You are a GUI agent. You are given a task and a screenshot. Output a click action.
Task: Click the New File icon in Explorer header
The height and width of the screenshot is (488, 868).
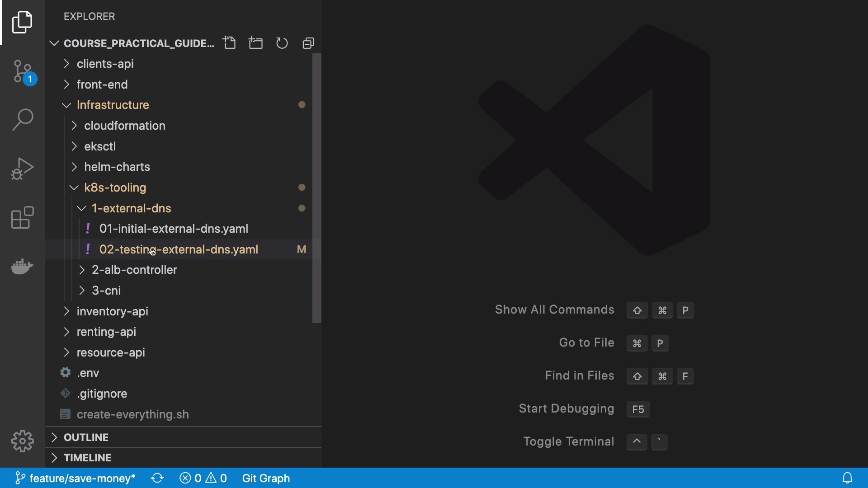point(230,43)
